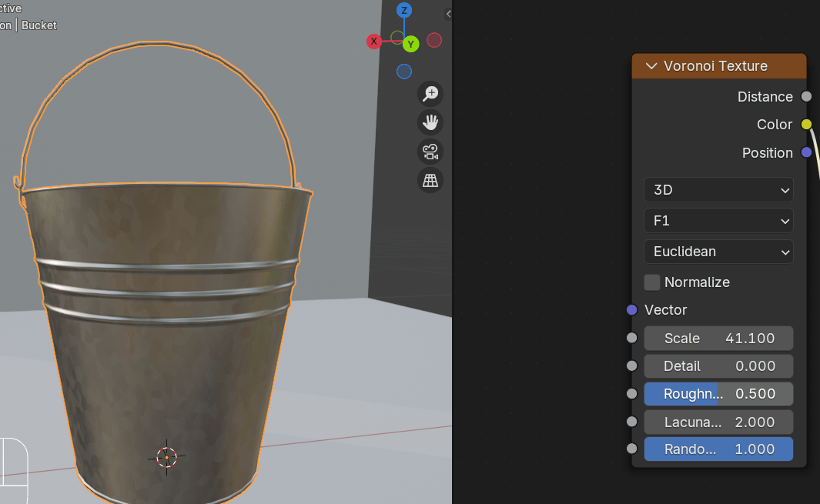Open the F1 feature dropdown
The height and width of the screenshot is (504, 820).
pyautogui.click(x=718, y=221)
